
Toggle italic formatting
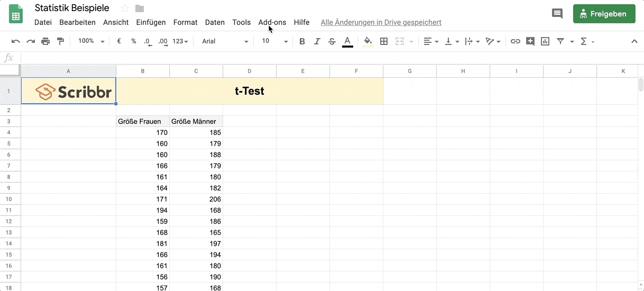click(317, 41)
